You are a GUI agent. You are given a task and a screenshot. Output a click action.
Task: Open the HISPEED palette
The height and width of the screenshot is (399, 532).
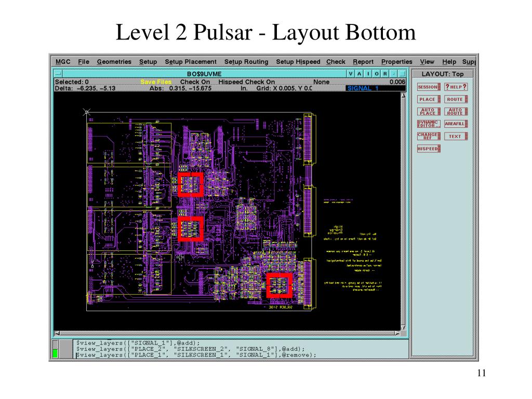[429, 149]
